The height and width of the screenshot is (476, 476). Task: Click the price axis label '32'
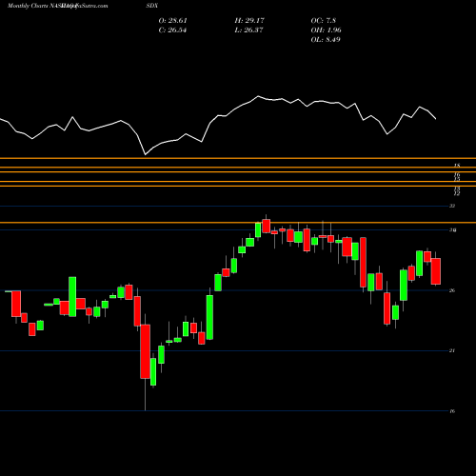click(452, 206)
